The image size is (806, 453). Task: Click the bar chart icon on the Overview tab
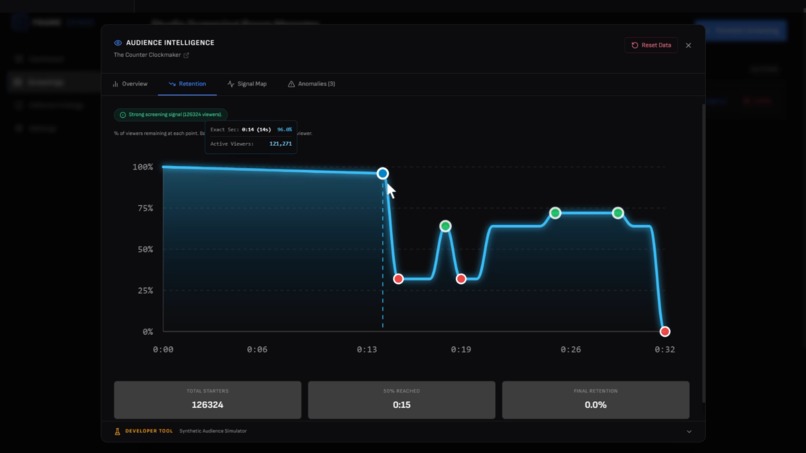pyautogui.click(x=116, y=84)
